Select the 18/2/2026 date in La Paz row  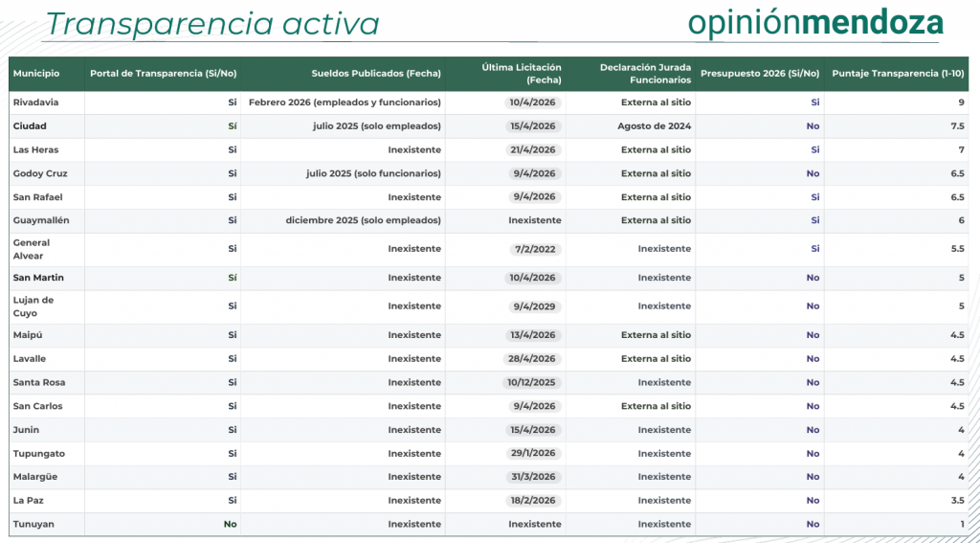533,501
